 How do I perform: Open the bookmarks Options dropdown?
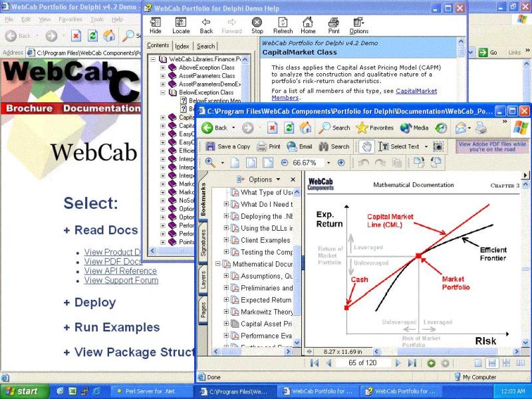(x=259, y=179)
